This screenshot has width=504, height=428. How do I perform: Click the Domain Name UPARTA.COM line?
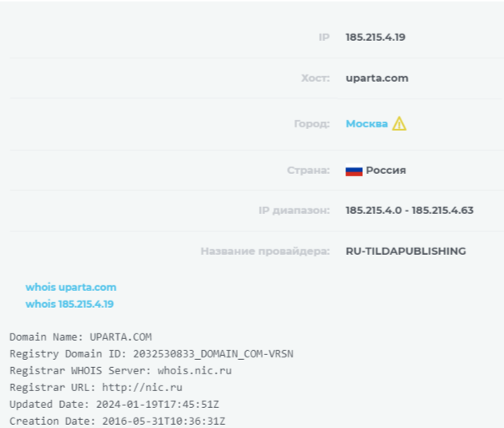(x=80, y=337)
